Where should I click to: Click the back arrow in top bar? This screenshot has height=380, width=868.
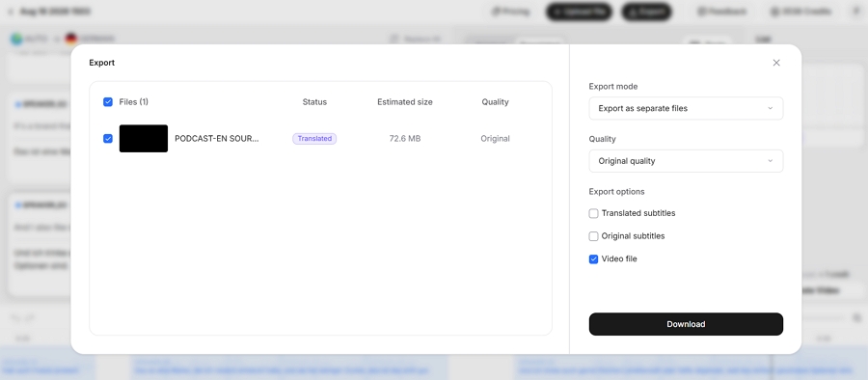click(11, 12)
